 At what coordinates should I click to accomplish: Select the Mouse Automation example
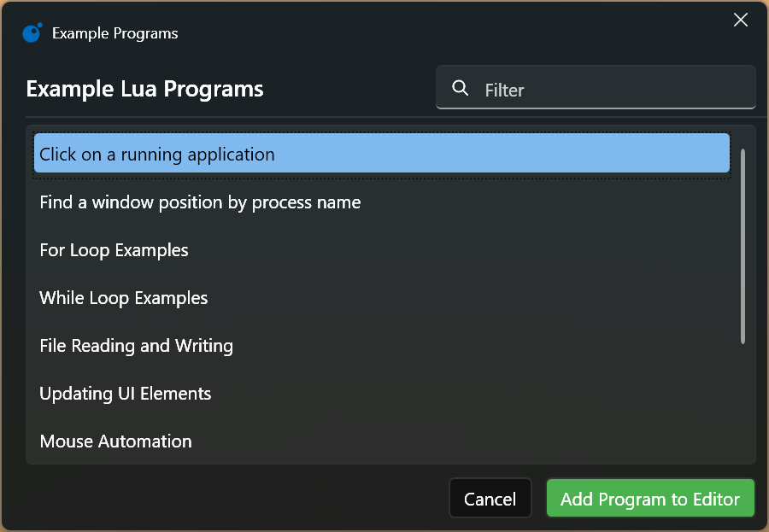(x=382, y=441)
